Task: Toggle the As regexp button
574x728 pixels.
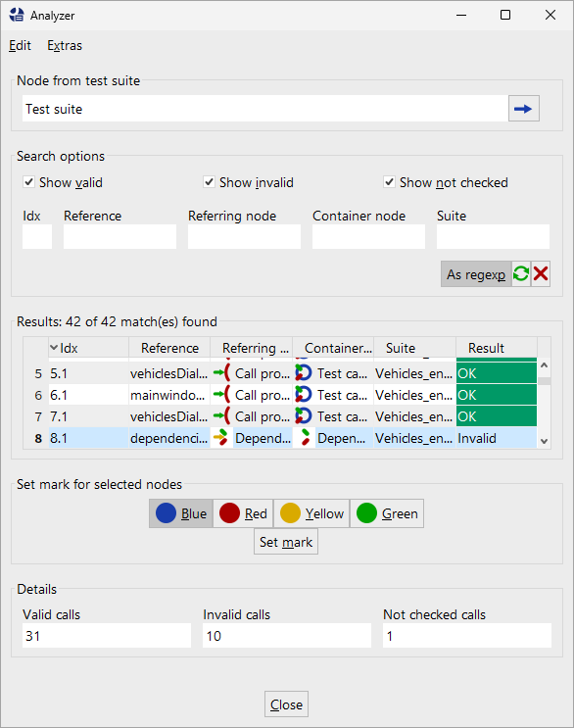Action: click(476, 274)
